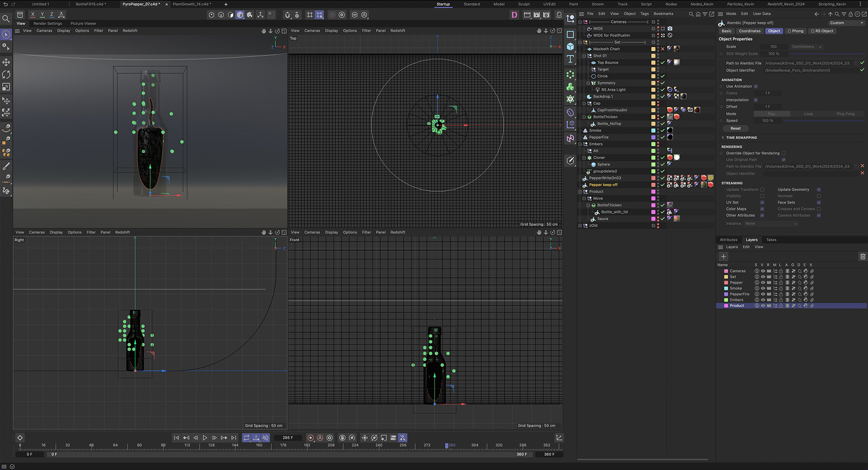This screenshot has width=868, height=470.
Task: Click the Reset button
Action: click(x=735, y=129)
